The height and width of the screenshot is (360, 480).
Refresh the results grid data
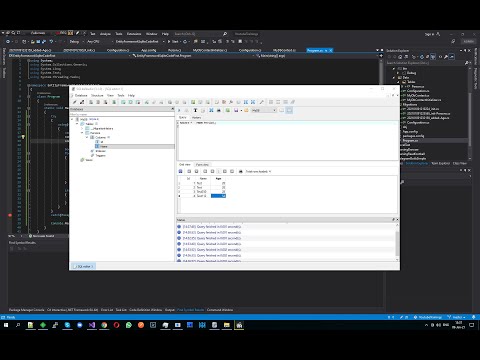180,171
